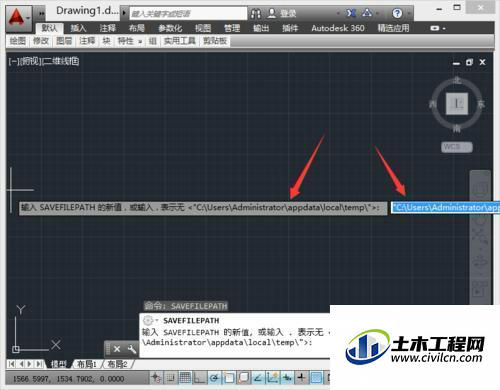Toggle Dynamic Input in status bar
500x390 pixels.
coord(287,378)
